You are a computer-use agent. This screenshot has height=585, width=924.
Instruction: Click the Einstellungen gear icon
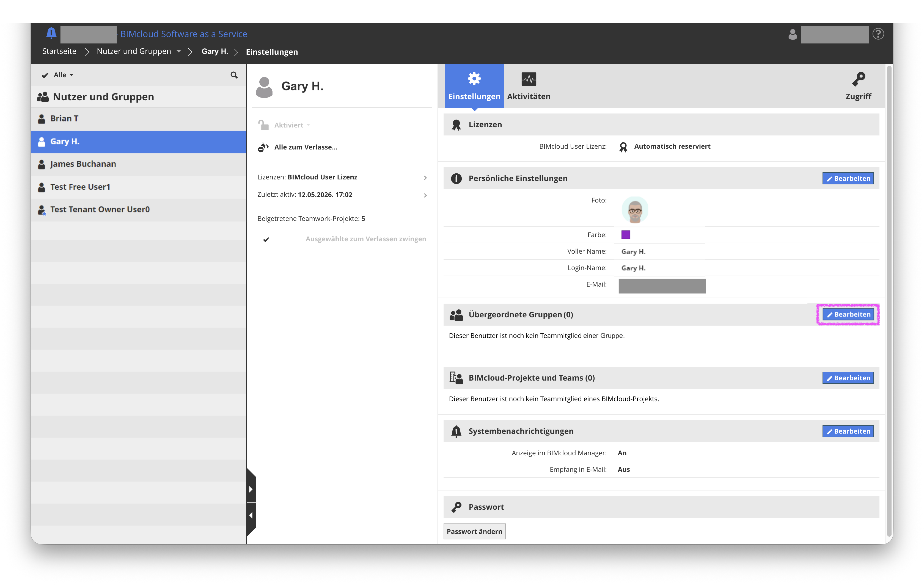tap(474, 79)
